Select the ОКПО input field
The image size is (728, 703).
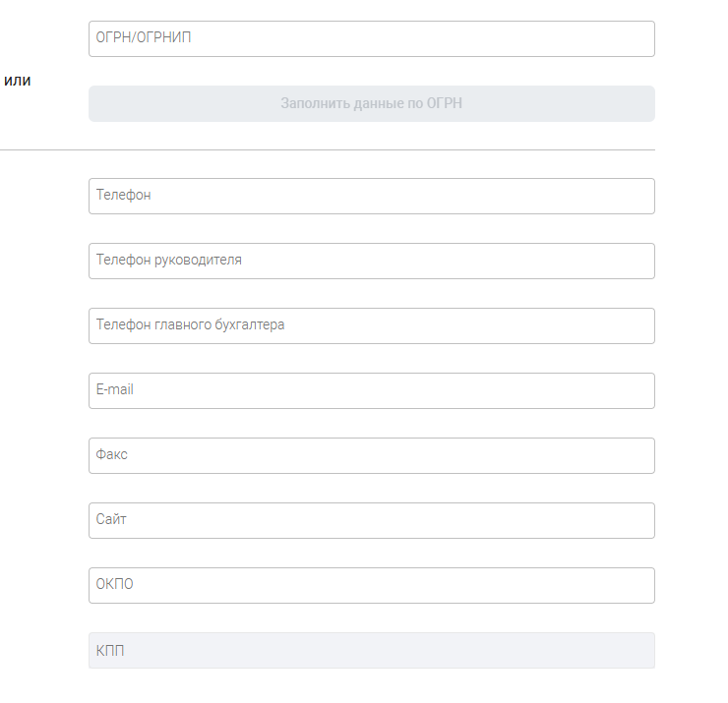(371, 585)
